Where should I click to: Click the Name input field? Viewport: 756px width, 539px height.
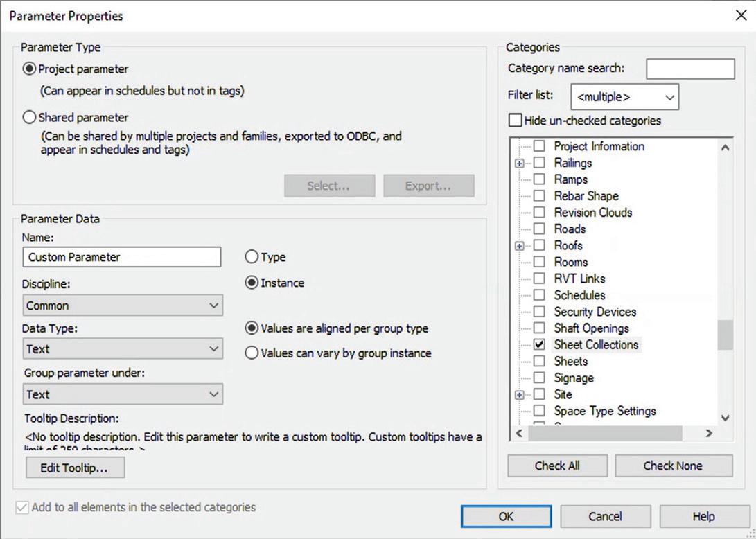pos(121,257)
